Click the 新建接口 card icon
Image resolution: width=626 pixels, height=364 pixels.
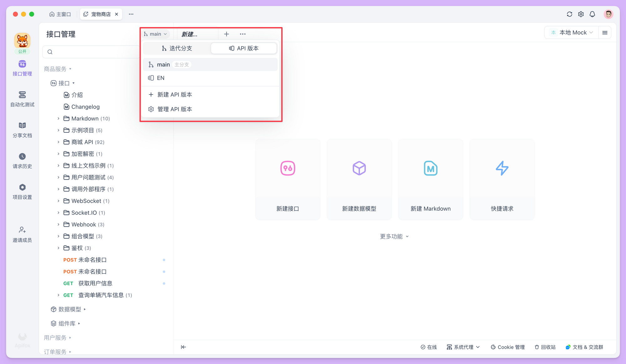[x=288, y=168]
